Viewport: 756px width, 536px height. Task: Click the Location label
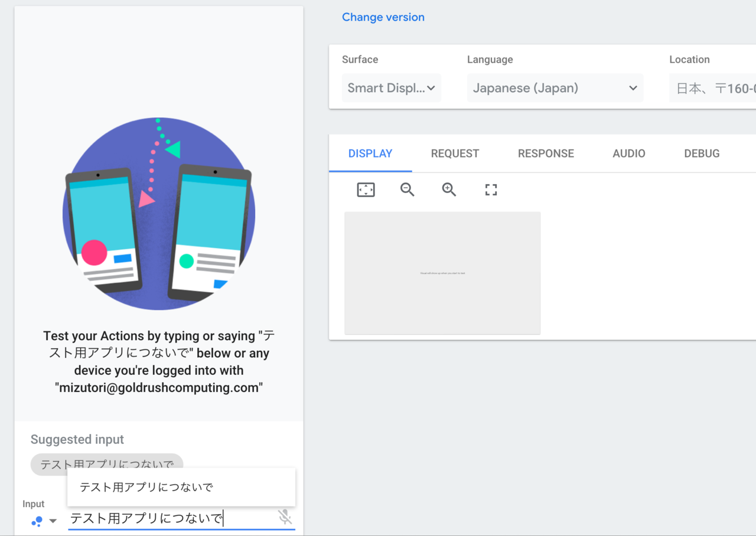click(x=689, y=60)
